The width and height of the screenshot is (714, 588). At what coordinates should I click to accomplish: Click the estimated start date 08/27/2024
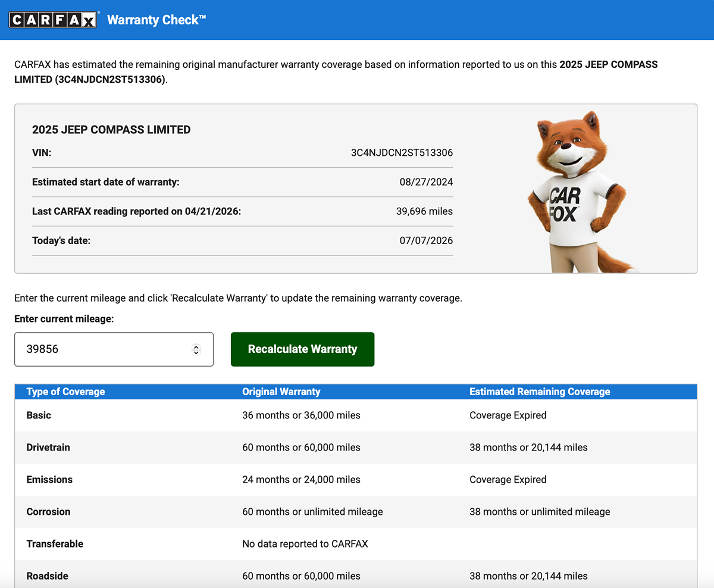426,182
